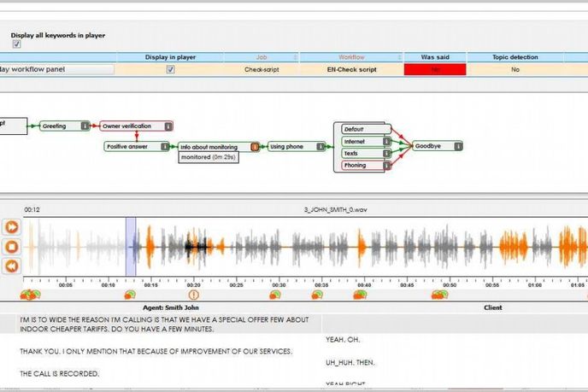Viewport: 588px width, 392px height.
Task: Click the monitored (0m 29s) keyword tooltip
Action: point(209,157)
